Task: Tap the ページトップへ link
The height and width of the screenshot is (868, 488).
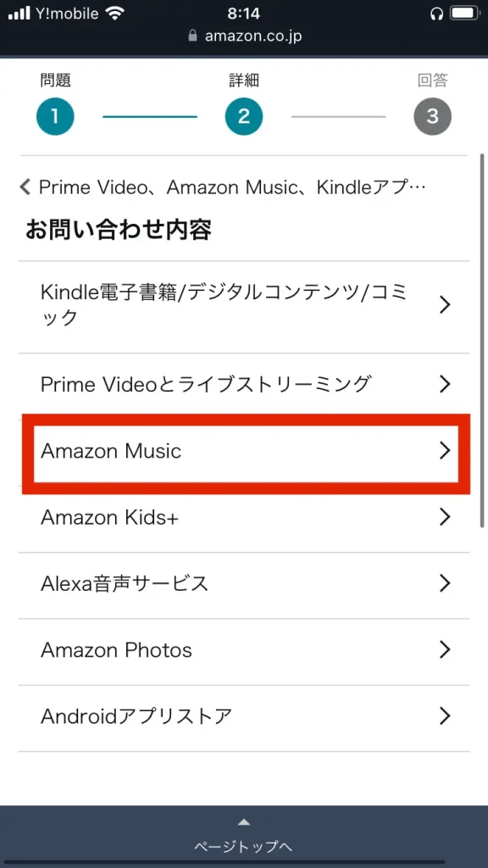Action: pyautogui.click(x=244, y=847)
